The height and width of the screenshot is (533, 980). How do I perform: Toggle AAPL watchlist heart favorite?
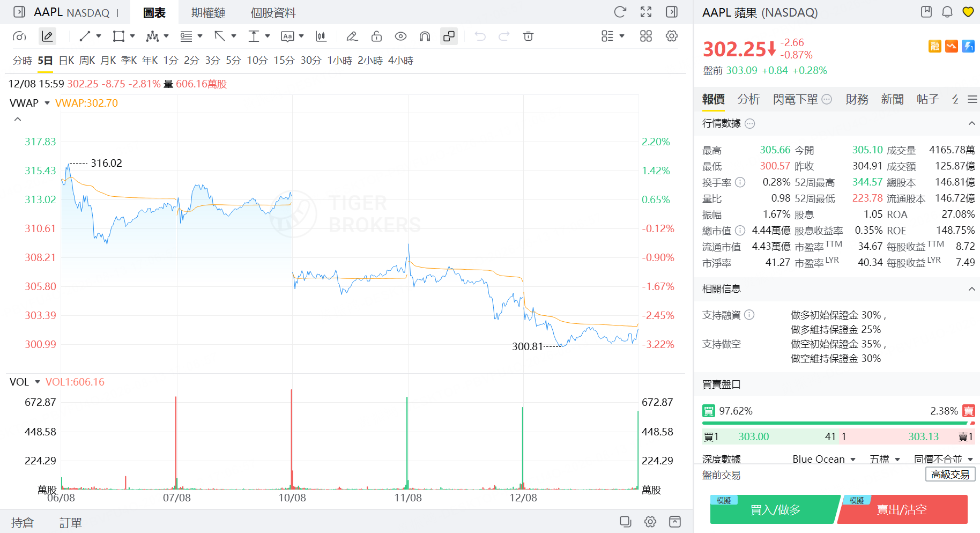tap(968, 12)
